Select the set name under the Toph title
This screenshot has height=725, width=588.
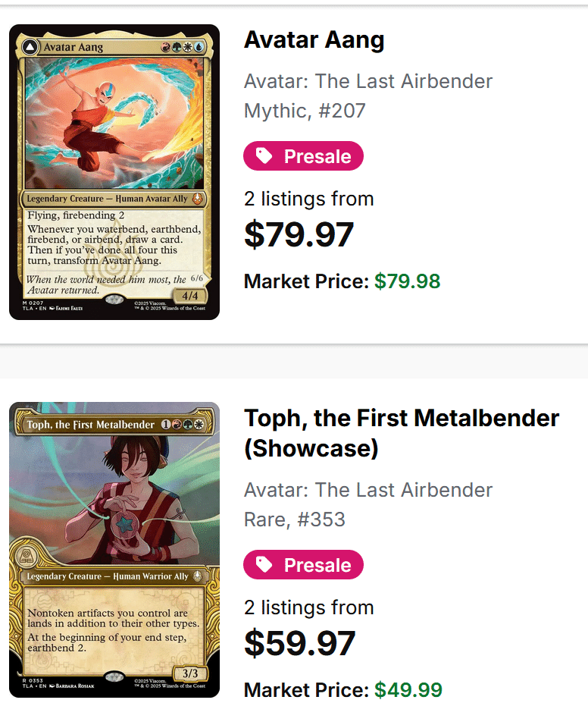point(368,490)
